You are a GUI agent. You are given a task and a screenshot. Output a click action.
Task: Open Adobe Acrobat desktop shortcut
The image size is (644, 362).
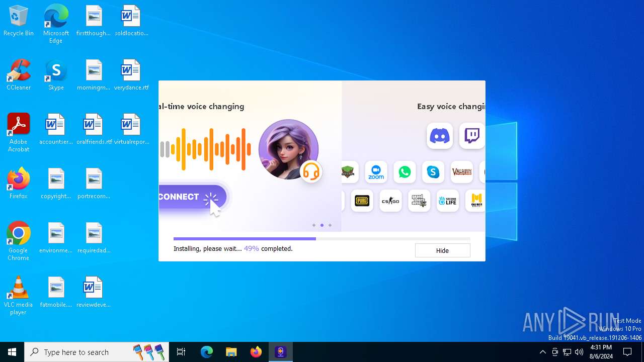point(19,133)
